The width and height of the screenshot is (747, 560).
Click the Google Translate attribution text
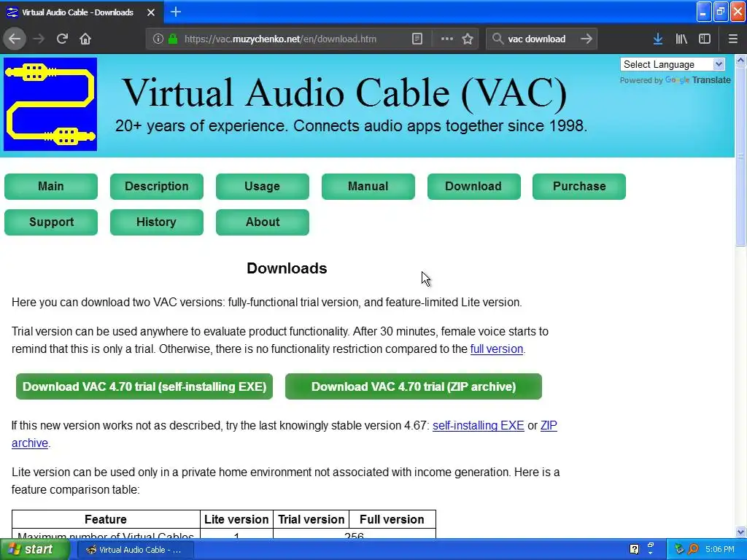[675, 80]
